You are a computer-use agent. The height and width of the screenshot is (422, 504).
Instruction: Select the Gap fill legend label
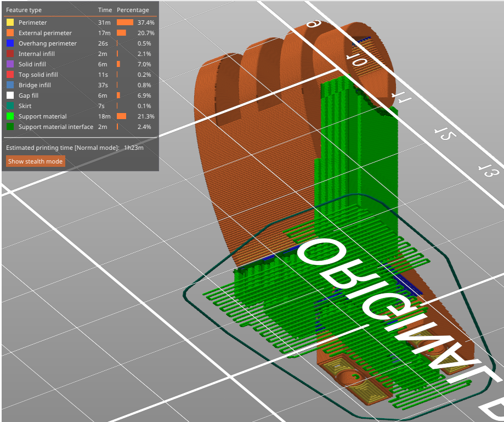click(x=29, y=95)
